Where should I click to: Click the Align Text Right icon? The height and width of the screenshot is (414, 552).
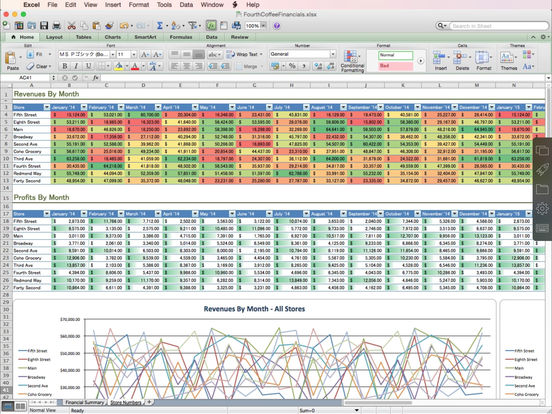coord(199,66)
